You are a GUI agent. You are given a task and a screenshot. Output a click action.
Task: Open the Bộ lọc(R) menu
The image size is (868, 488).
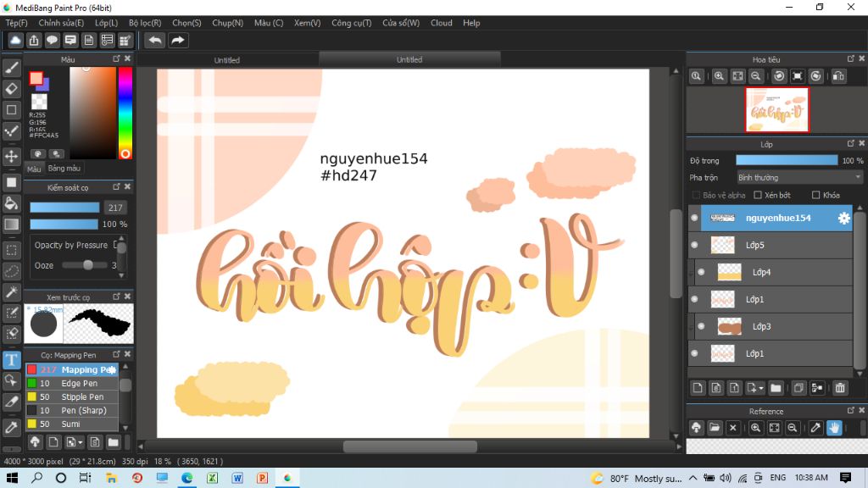pyautogui.click(x=145, y=23)
